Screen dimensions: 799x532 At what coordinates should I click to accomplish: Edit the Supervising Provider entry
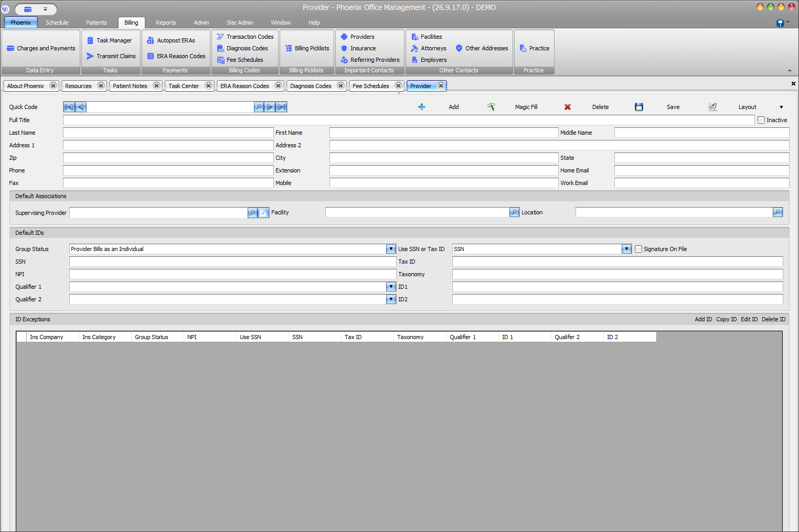point(264,213)
